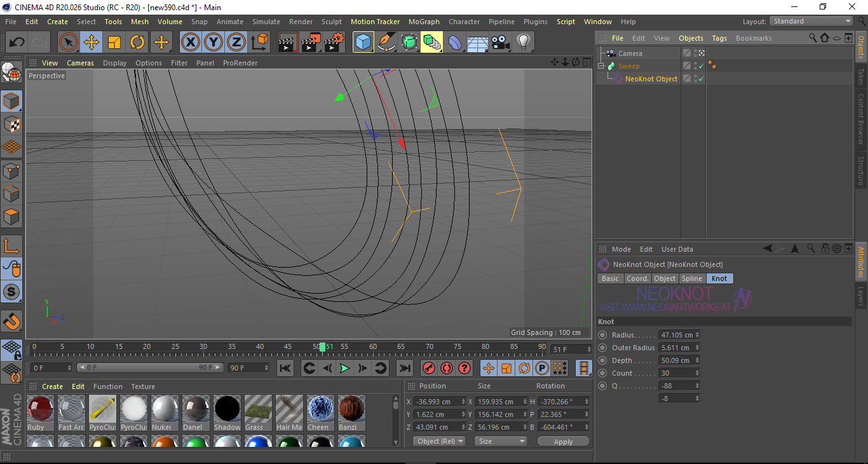Jump to the end of animation
Viewport: 868px width, 464px height.
pos(404,368)
